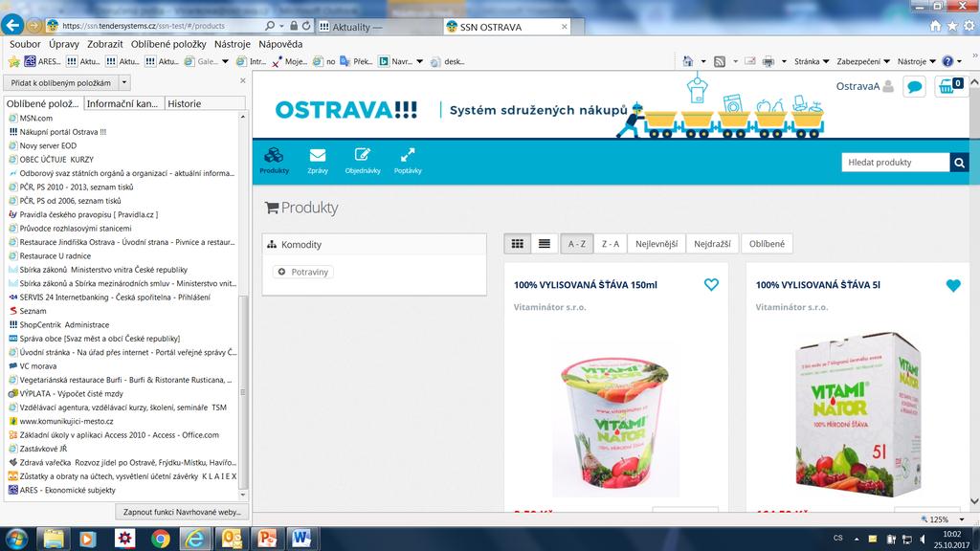Sort products A - Z
The height and width of the screenshot is (551, 980).
click(576, 244)
